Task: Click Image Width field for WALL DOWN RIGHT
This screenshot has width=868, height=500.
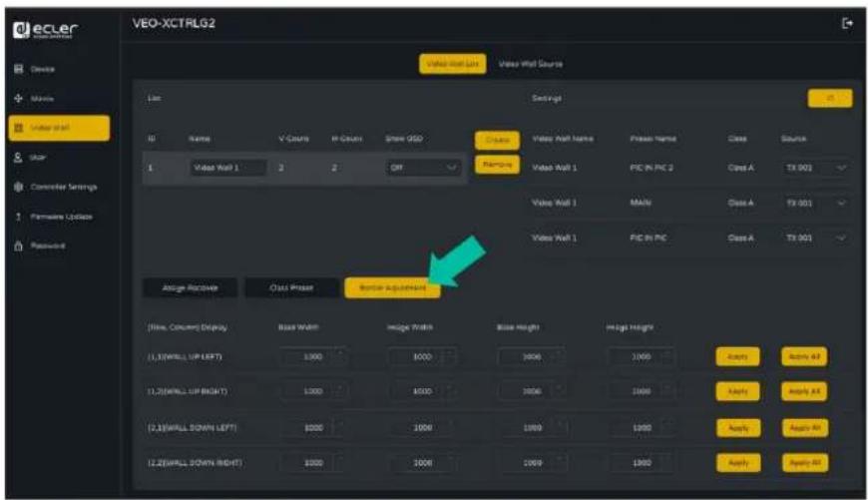Action: point(423,463)
